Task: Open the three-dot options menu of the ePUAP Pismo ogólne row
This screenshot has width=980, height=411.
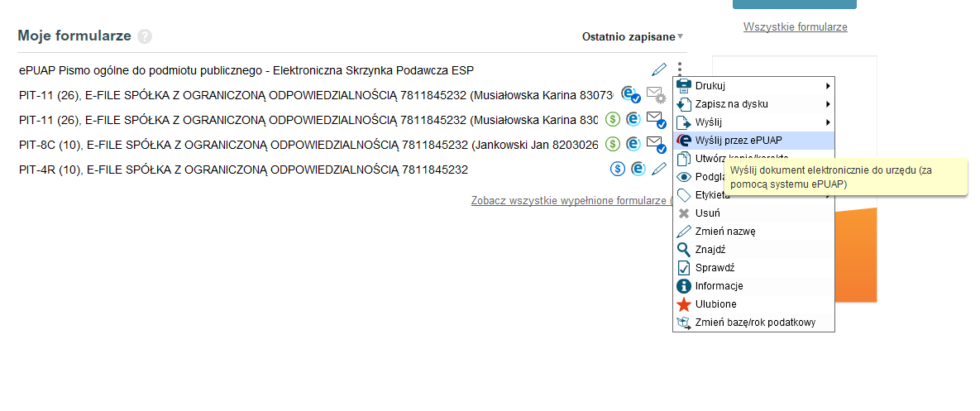Action: coord(680,68)
